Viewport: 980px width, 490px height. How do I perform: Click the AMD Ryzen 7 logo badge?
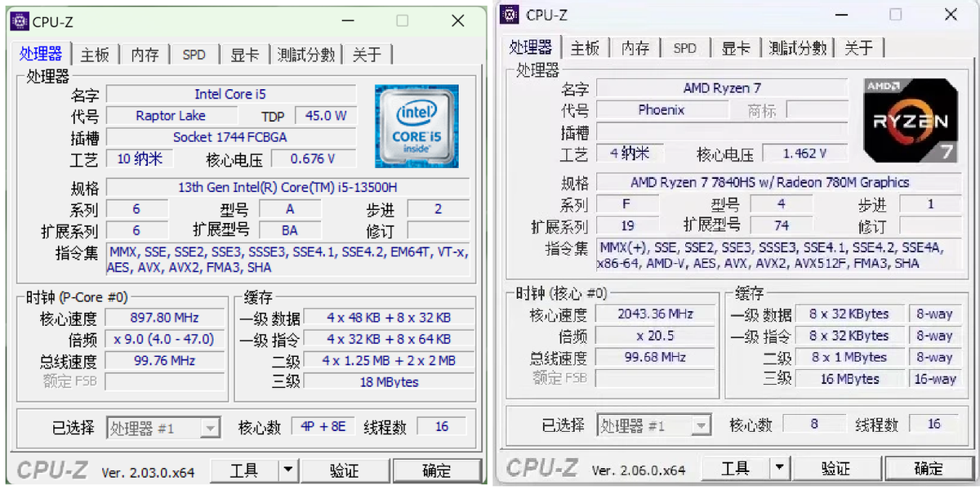(911, 119)
